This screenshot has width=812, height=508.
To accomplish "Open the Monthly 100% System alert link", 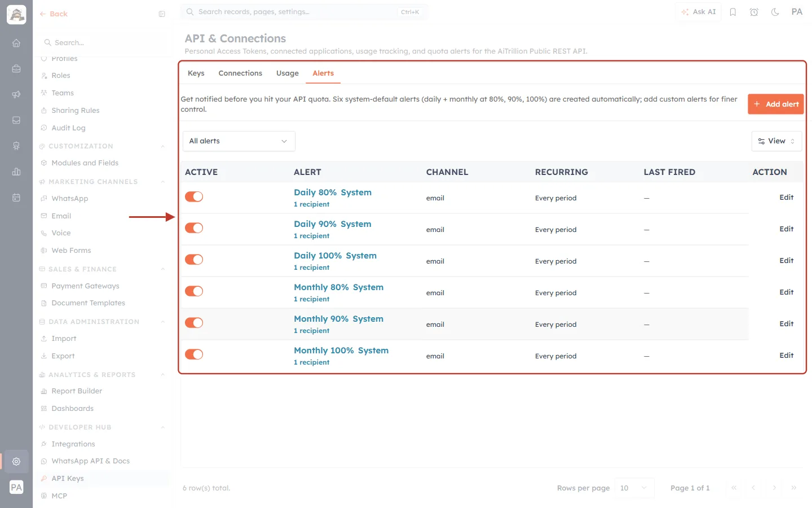I will coord(341,351).
